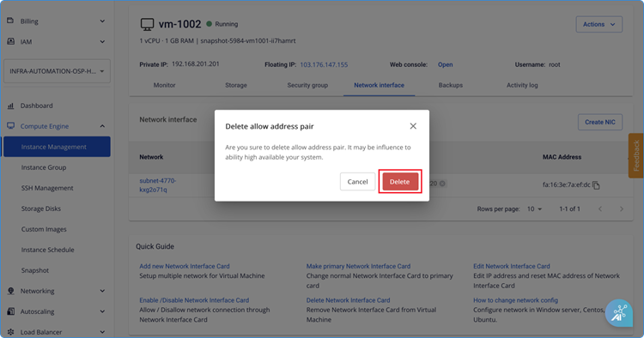Screen dimensions: 644x338
Task: Expand the IAM menu chevron
Action: coord(102,41)
